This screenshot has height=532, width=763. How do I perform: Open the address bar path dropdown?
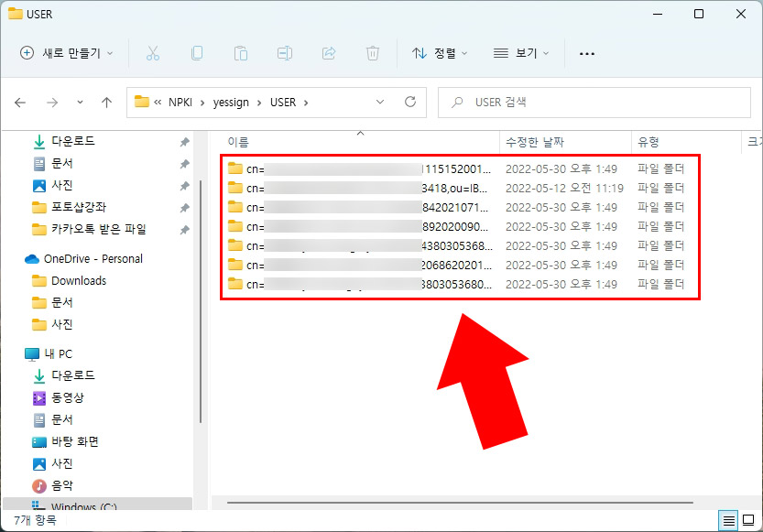(380, 103)
